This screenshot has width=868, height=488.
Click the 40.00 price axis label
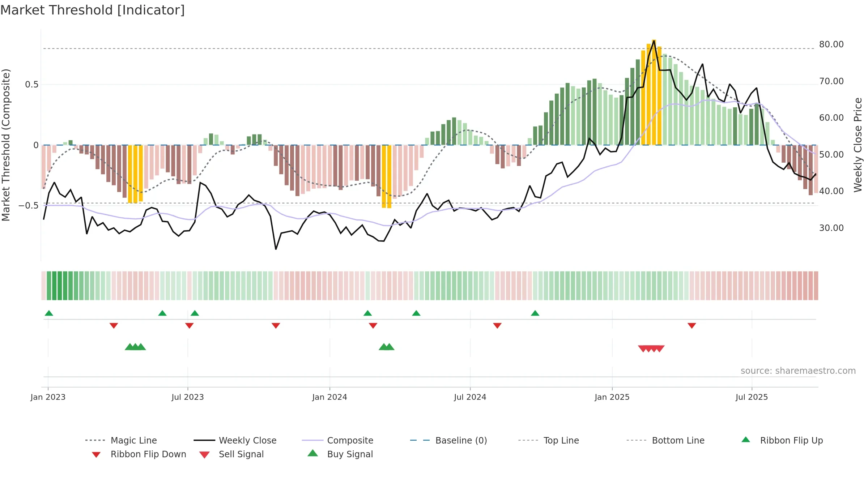[831, 191]
